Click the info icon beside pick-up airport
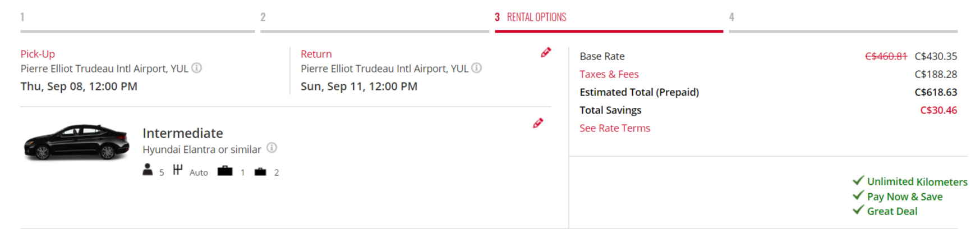 (196, 68)
